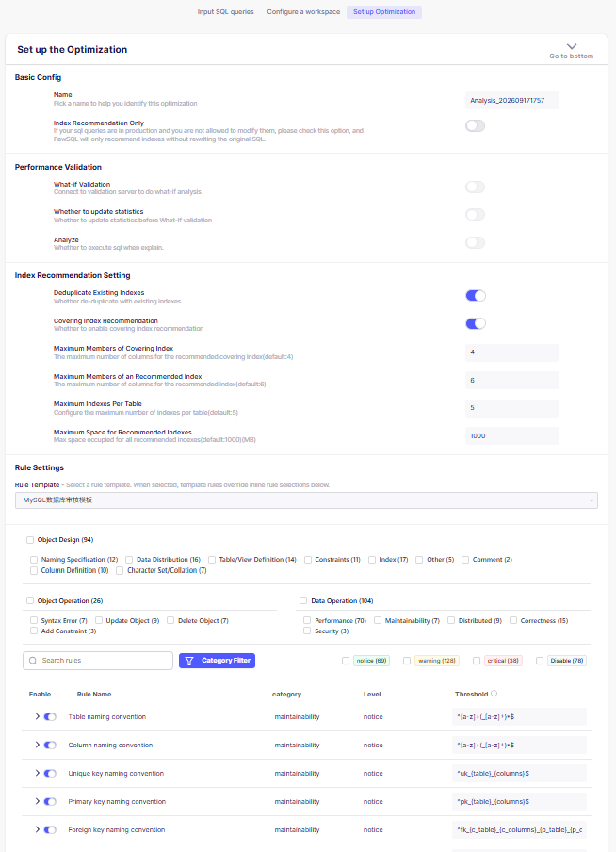The image size is (616, 852).
Task: Disable Primary key naming convention toggle
Action: click(50, 801)
